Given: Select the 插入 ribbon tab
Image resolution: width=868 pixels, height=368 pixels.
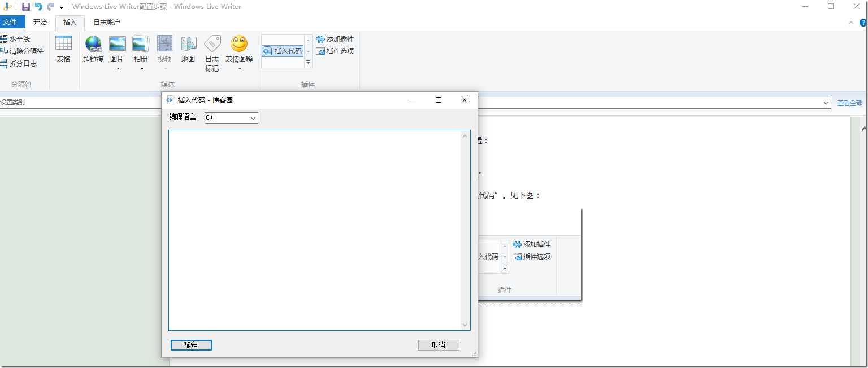Looking at the screenshot, I should click(x=70, y=22).
